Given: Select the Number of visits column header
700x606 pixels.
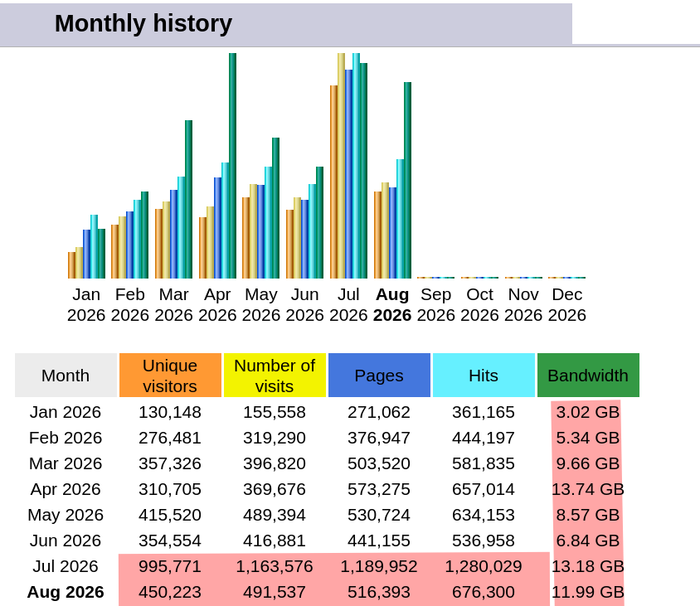Looking at the screenshot, I should pyautogui.click(x=275, y=376).
